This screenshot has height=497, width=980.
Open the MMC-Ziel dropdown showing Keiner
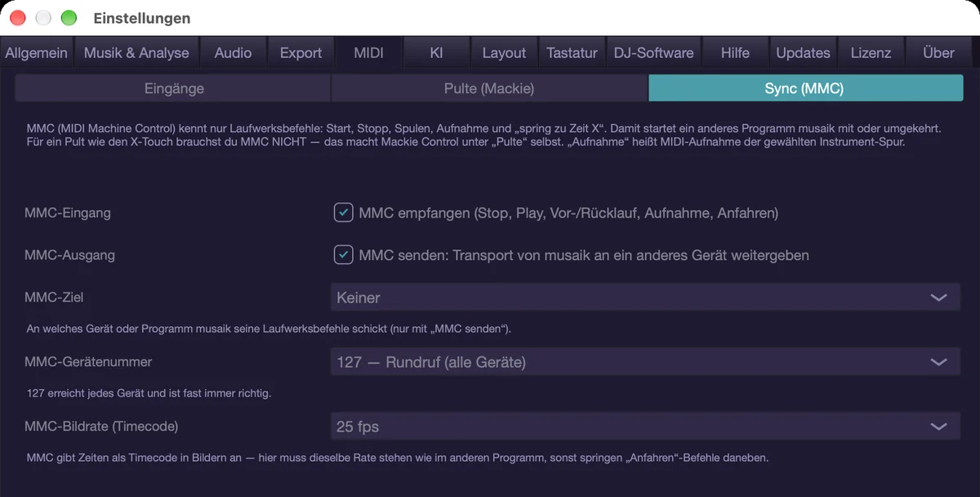pos(645,298)
